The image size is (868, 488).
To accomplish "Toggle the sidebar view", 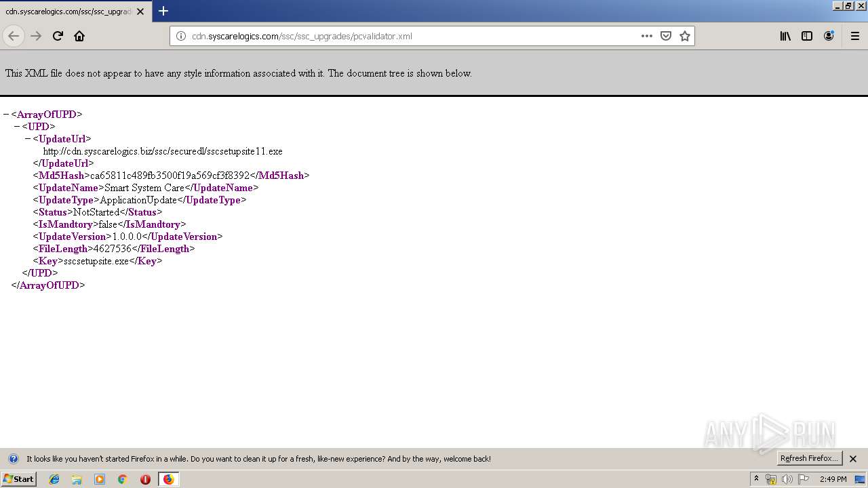I will [x=807, y=36].
